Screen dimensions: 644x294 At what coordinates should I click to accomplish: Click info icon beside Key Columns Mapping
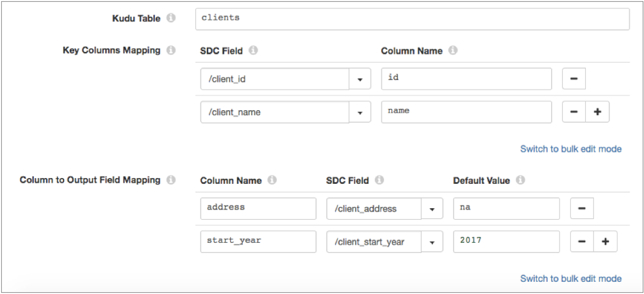pos(171,51)
